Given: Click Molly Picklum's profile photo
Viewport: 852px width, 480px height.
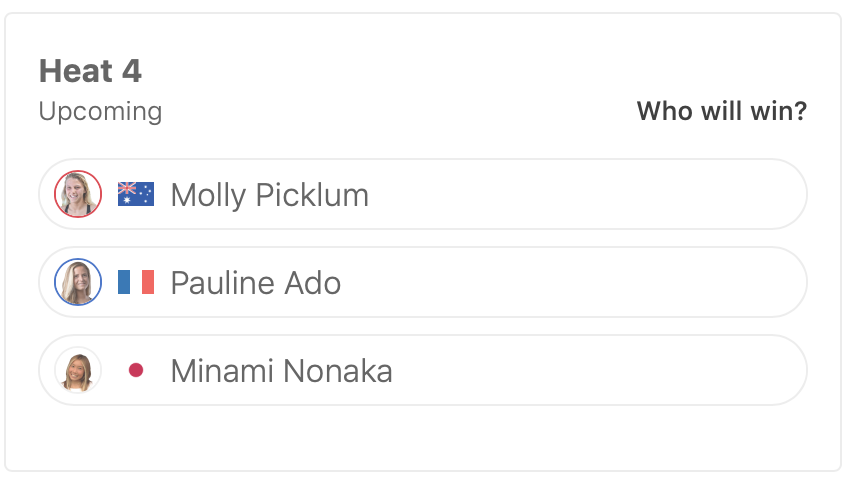Looking at the screenshot, I should click(x=78, y=194).
